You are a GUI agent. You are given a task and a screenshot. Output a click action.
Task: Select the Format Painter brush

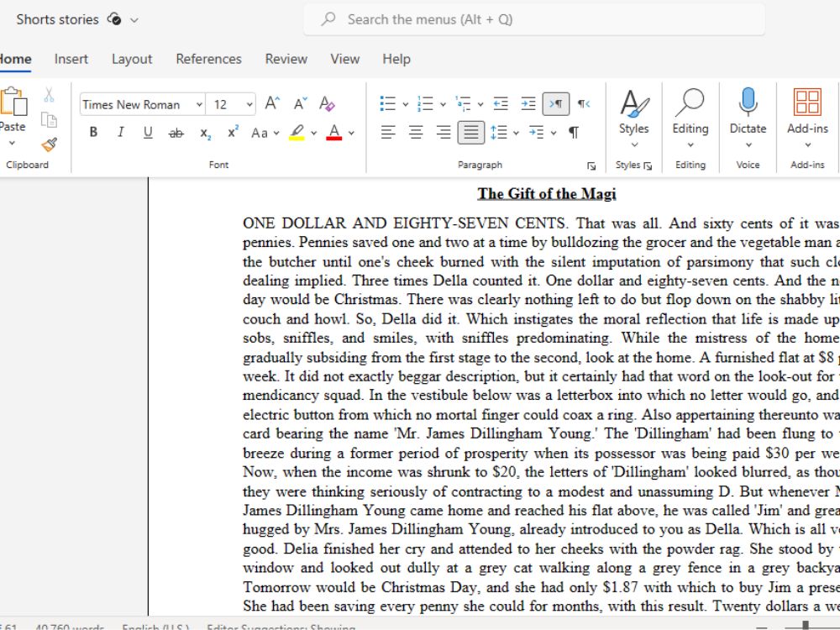pos(49,144)
